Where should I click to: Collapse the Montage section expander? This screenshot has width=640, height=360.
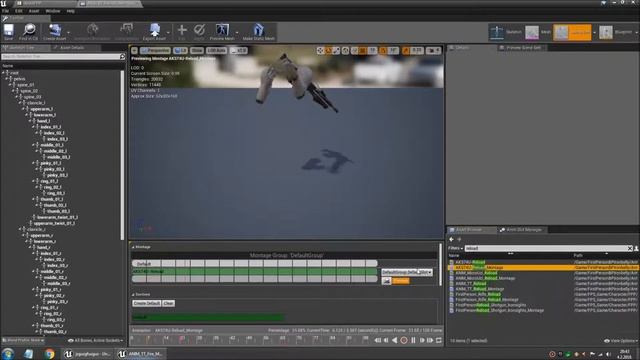[x=133, y=247]
